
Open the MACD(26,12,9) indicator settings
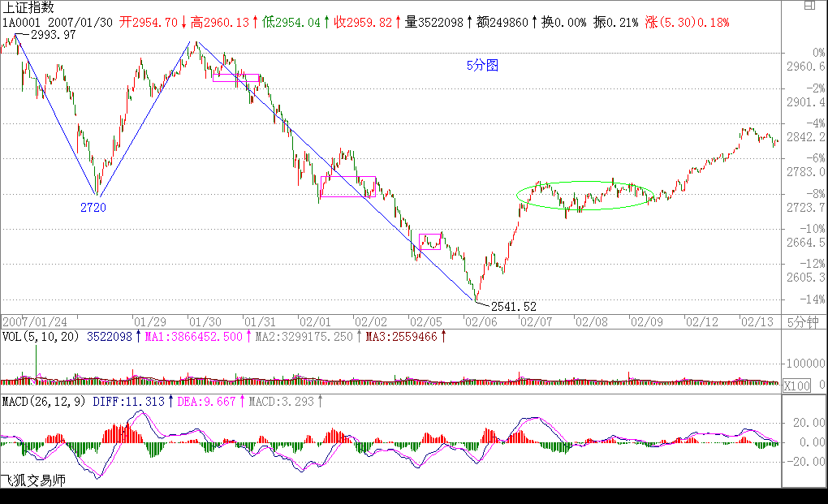point(44,401)
